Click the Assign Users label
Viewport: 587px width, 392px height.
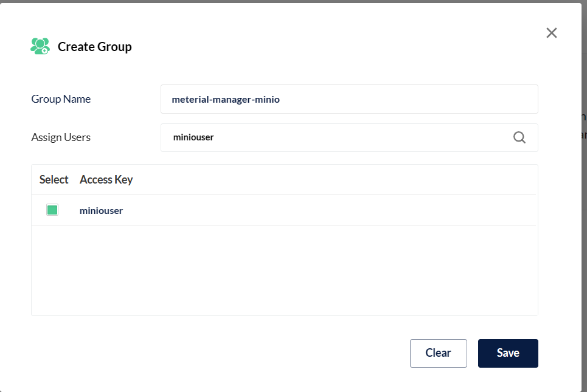coord(61,137)
